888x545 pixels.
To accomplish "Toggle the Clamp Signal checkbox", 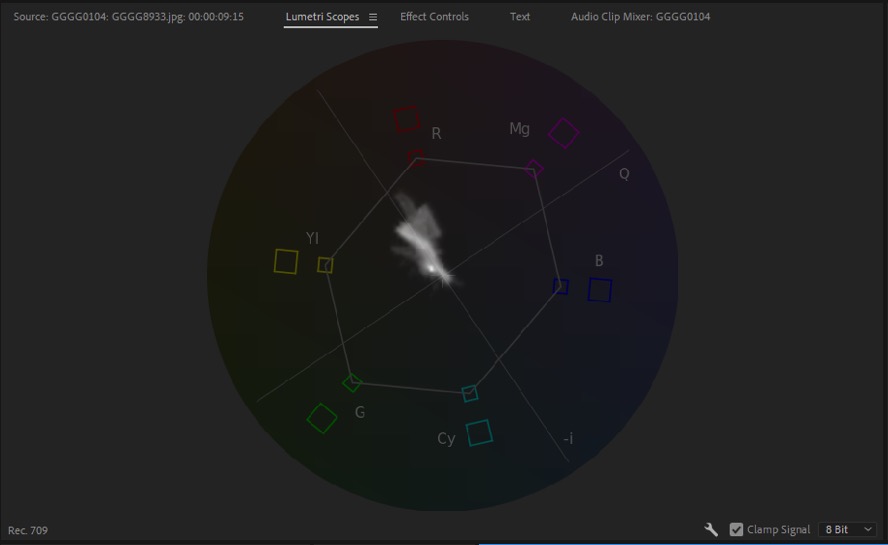I will pyautogui.click(x=736, y=530).
